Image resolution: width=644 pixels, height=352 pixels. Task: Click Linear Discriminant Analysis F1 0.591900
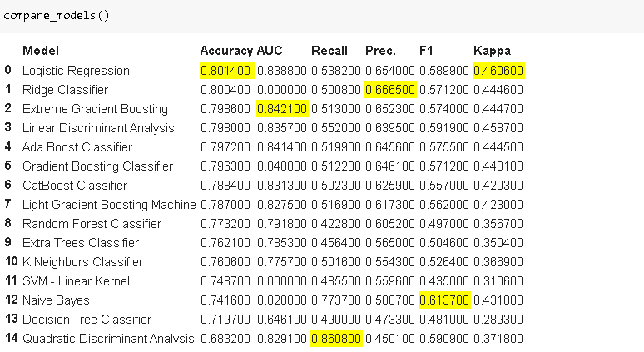444,128
